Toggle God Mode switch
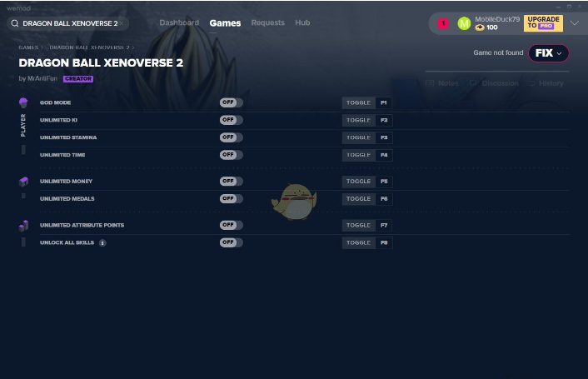588x379 pixels. point(231,102)
